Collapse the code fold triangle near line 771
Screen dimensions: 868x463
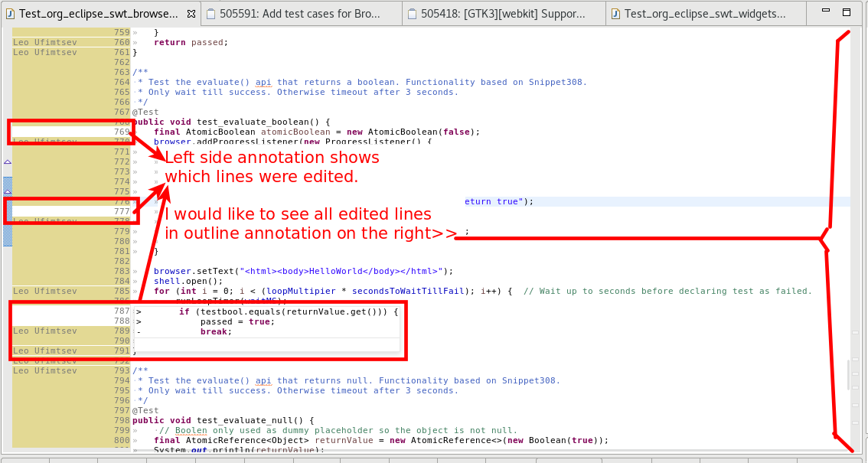pyautogui.click(x=6, y=162)
